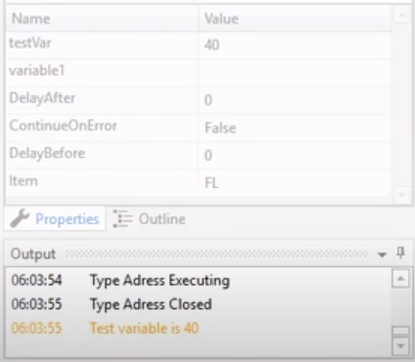
Task: Select the testVar row name
Action: [x=30, y=43]
